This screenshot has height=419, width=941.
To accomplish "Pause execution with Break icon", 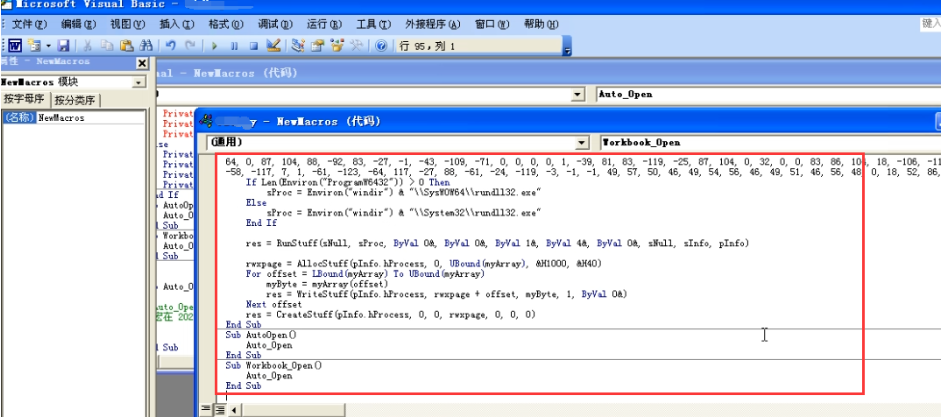I will (x=234, y=46).
